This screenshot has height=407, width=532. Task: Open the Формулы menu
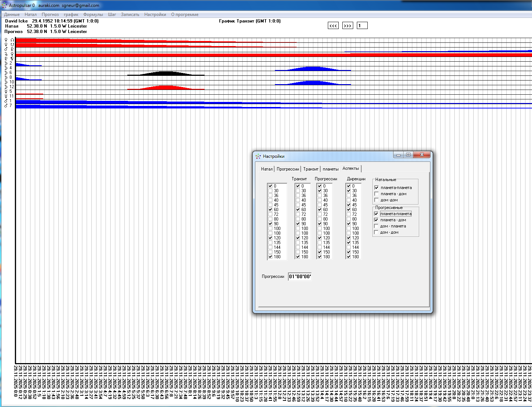93,15
